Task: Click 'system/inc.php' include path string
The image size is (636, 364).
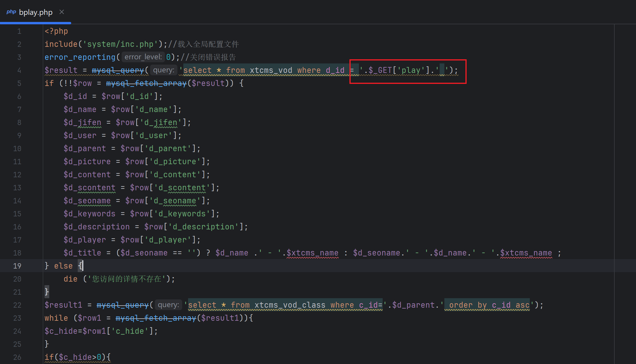Action: [120, 44]
